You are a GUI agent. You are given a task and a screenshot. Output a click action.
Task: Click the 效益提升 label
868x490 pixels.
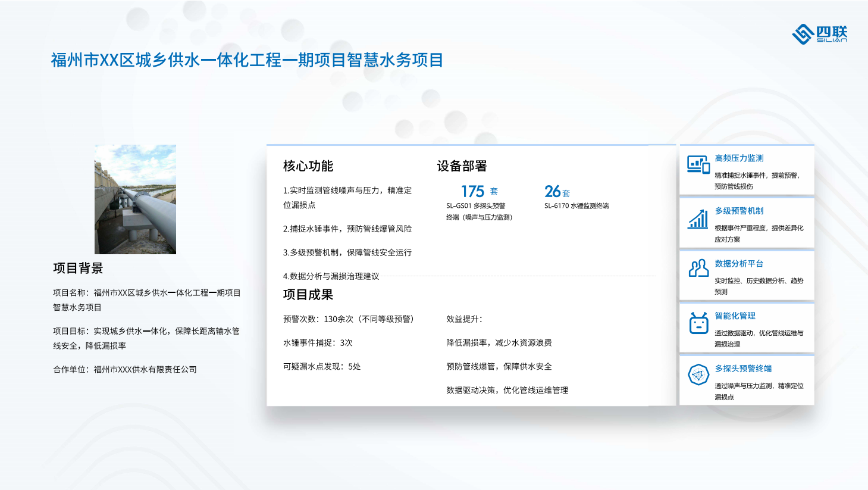click(x=465, y=319)
